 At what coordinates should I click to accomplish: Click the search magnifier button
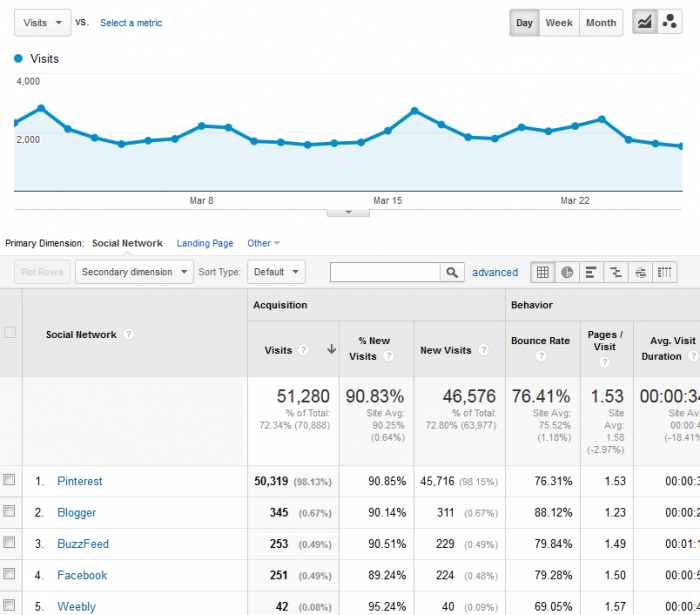coord(452,272)
